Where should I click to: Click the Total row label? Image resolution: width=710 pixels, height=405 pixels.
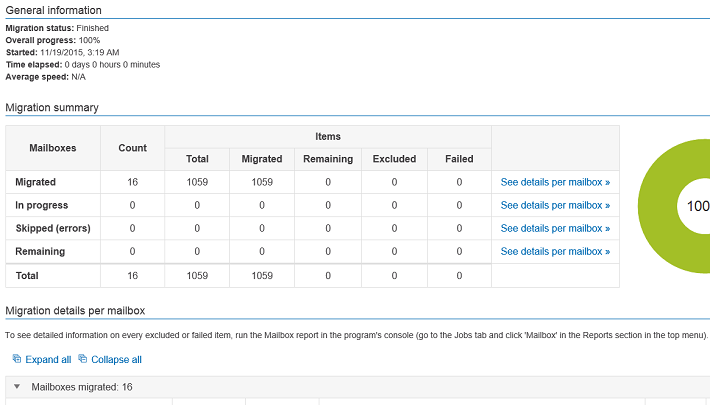click(27, 276)
